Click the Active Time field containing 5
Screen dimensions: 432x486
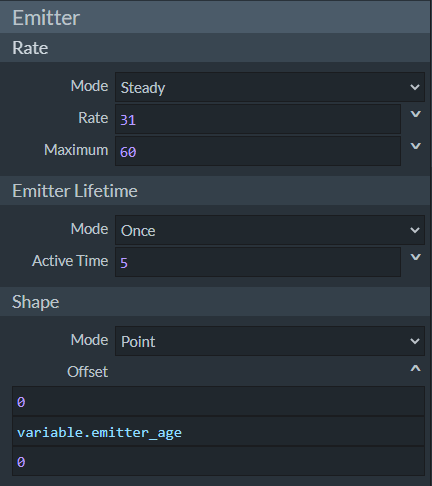(258, 262)
